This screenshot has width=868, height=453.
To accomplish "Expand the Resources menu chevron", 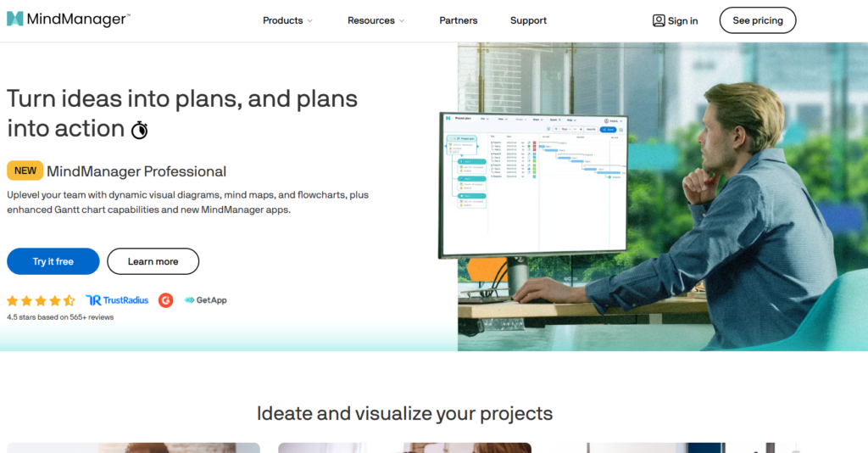I will click(402, 21).
